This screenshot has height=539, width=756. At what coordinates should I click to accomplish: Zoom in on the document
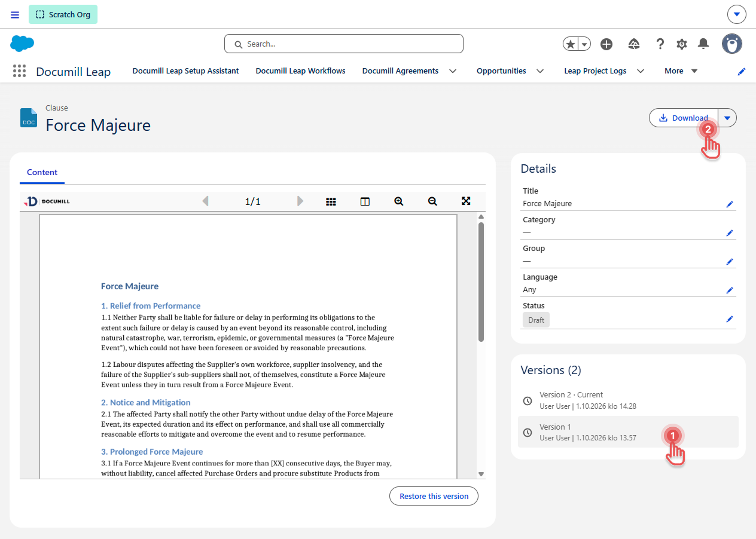click(x=399, y=201)
